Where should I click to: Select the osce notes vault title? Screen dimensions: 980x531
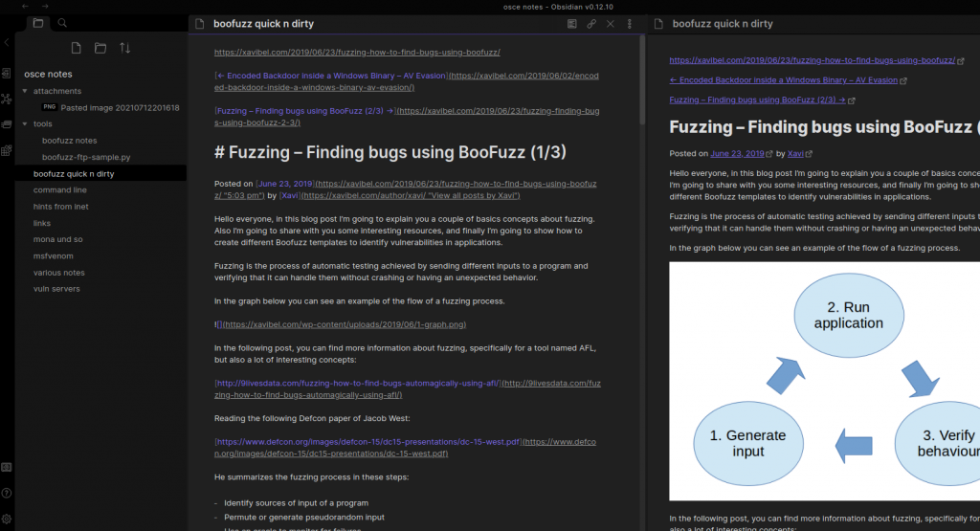48,74
